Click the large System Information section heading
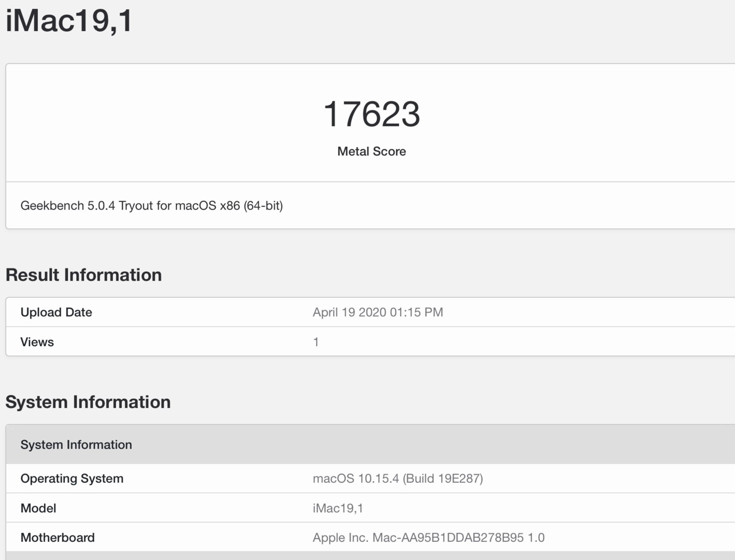The width and height of the screenshot is (735, 560). pos(88,402)
